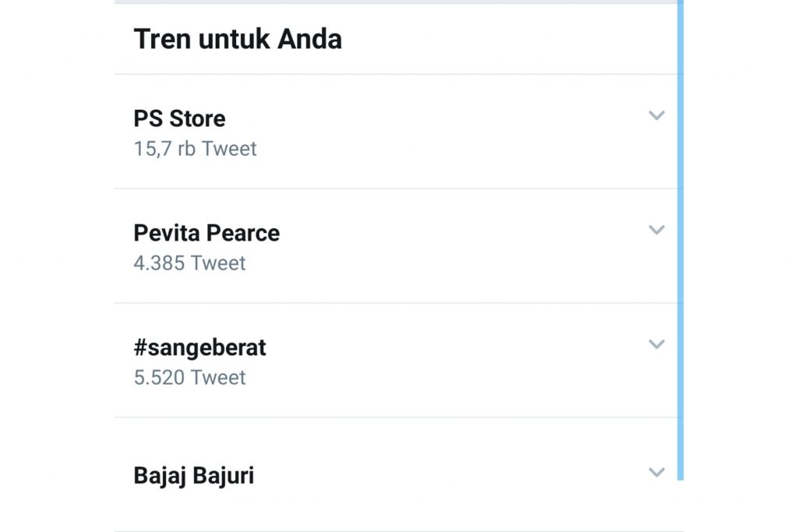Tap the name "Pearce" in the second trend
The width and height of the screenshot is (798, 532).
pos(243,233)
